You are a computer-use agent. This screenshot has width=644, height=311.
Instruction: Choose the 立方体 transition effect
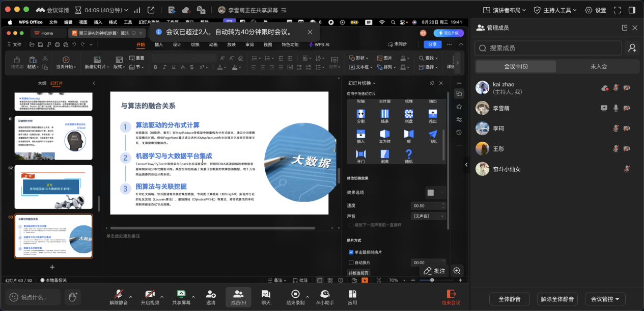coord(384,135)
